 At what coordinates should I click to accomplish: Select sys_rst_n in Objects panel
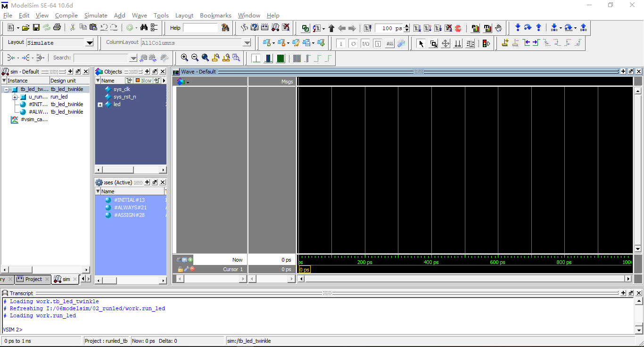click(x=124, y=97)
